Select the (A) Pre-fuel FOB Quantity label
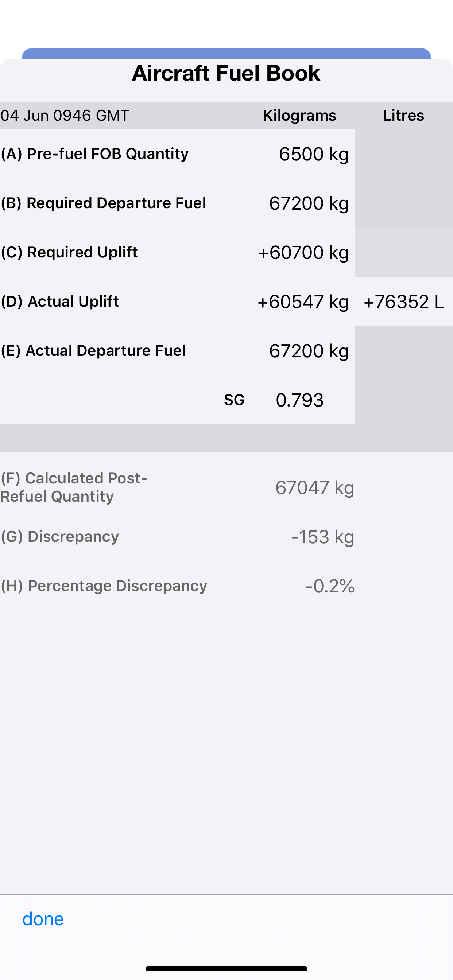This screenshot has width=453, height=980. 94,154
